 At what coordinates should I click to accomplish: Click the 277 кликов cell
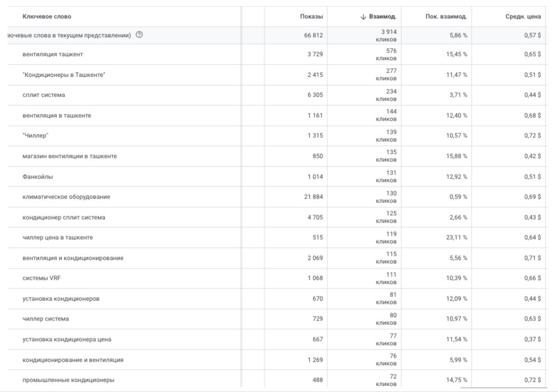[386, 74]
